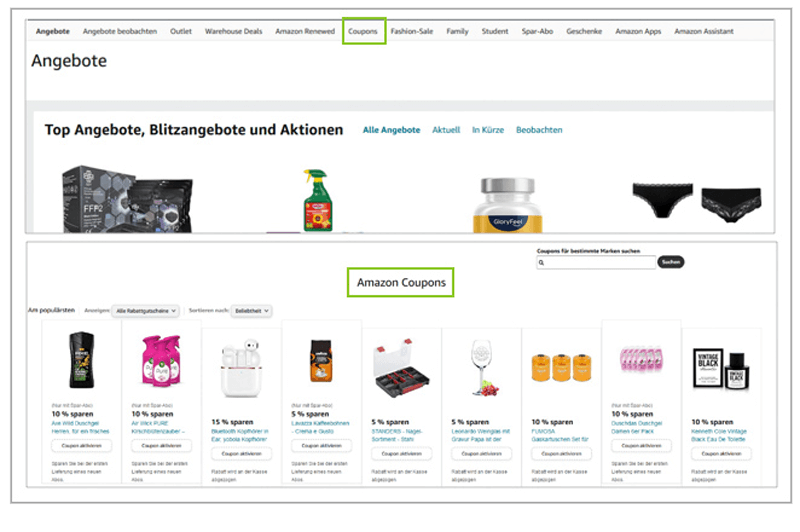Activate the coupon for Lavazza Kaffeebohnen
The height and width of the screenshot is (532, 800).
[x=321, y=446]
